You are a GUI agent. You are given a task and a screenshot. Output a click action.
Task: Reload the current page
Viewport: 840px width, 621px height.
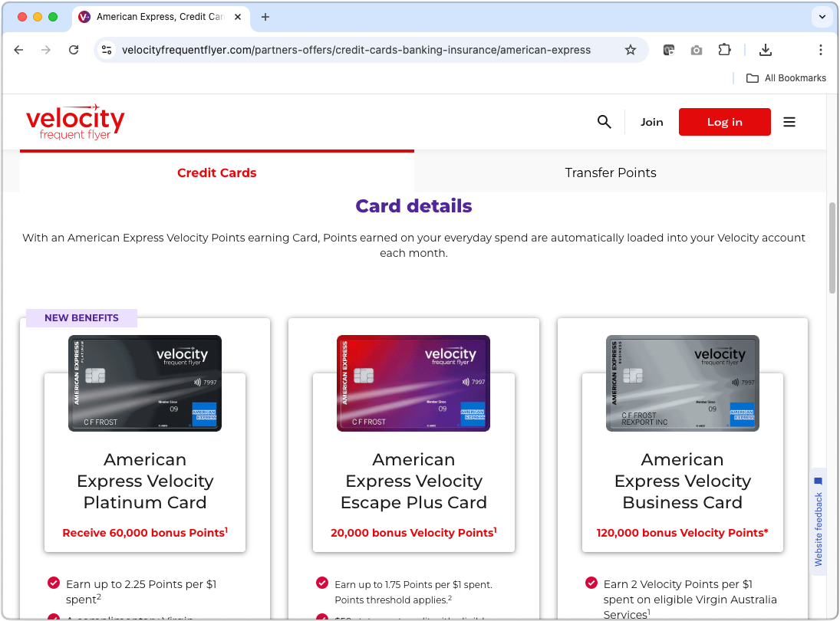pyautogui.click(x=74, y=50)
